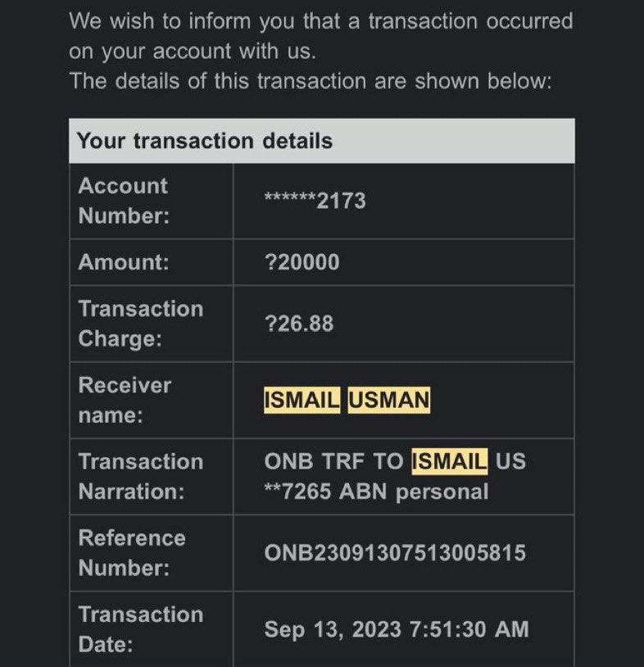Select the 'Receiver name:' label

pyautogui.click(x=125, y=401)
